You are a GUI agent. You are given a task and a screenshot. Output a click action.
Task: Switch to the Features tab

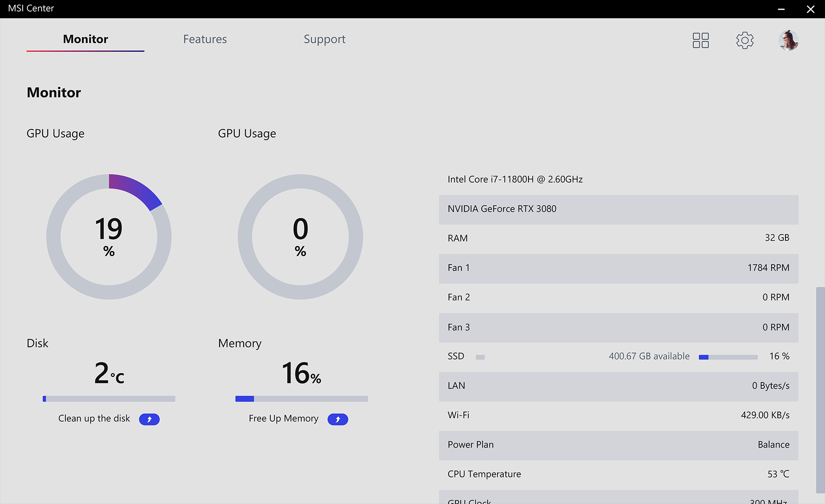point(205,39)
